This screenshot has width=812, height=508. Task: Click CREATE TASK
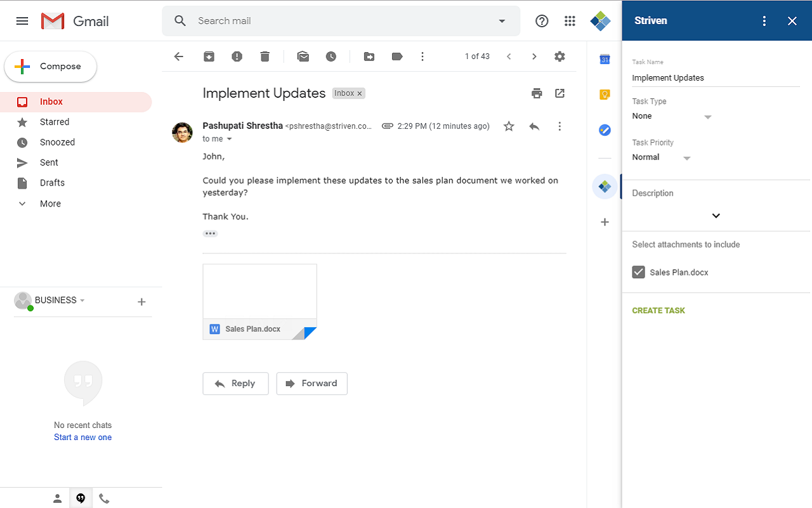click(658, 311)
